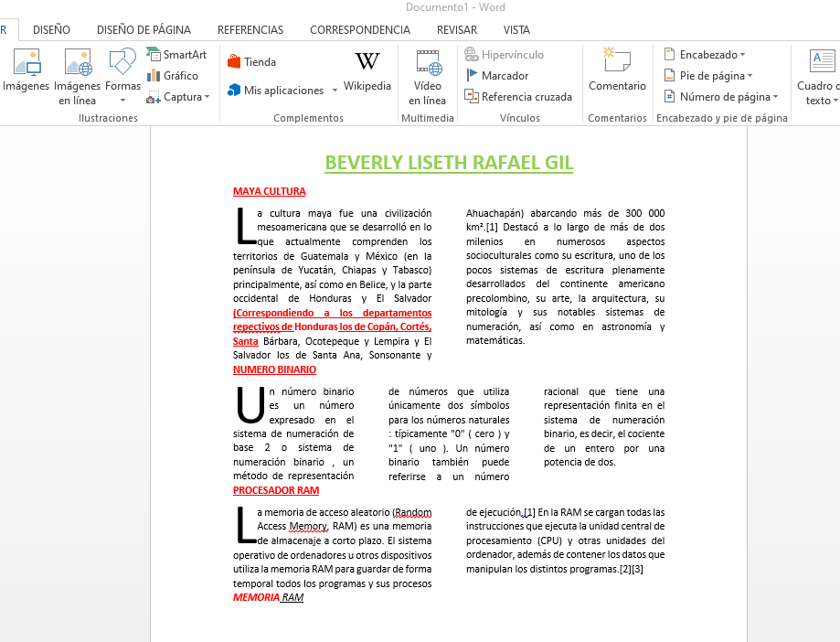This screenshot has height=642, width=840.
Task: Click the word "matemáticas." in the document
Action: point(495,341)
